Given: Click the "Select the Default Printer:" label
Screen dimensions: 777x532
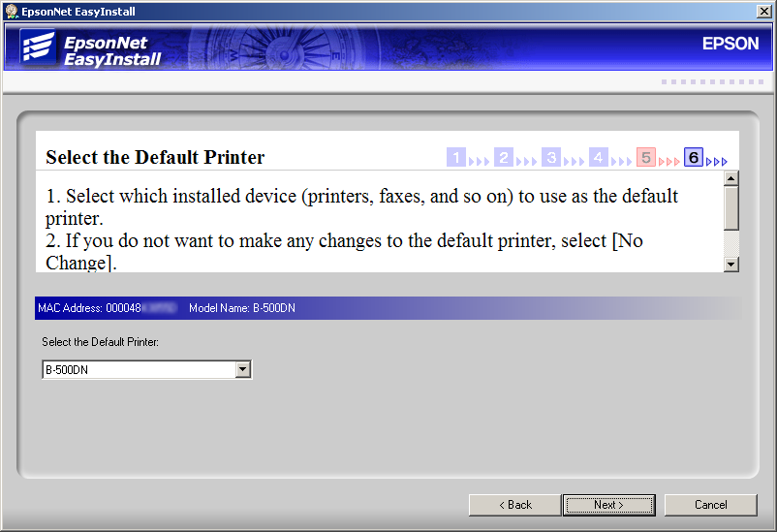Looking at the screenshot, I should [100, 342].
